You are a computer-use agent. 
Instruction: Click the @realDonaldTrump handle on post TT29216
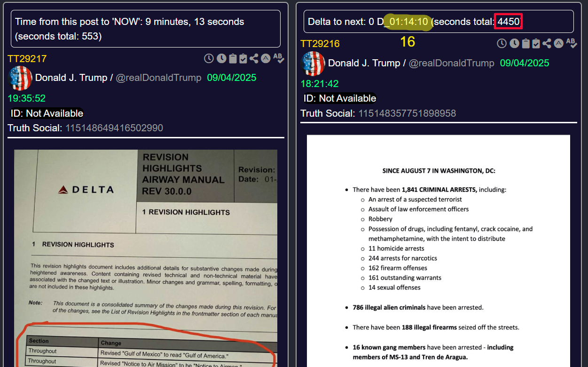452,63
